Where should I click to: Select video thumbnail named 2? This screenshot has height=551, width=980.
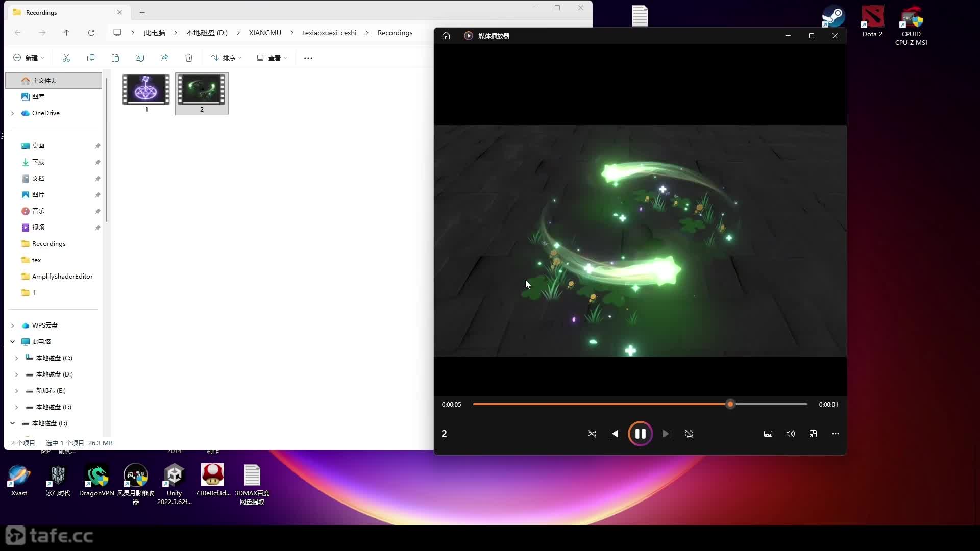[x=202, y=93]
